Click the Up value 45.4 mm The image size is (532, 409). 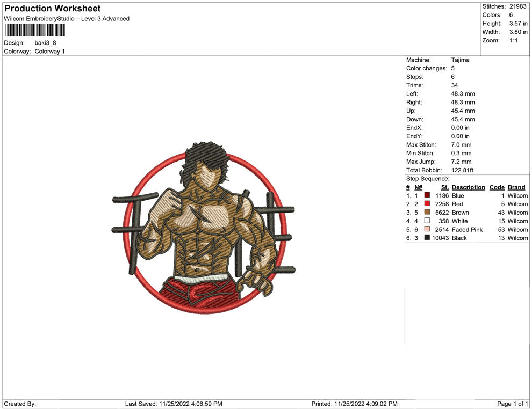point(463,111)
